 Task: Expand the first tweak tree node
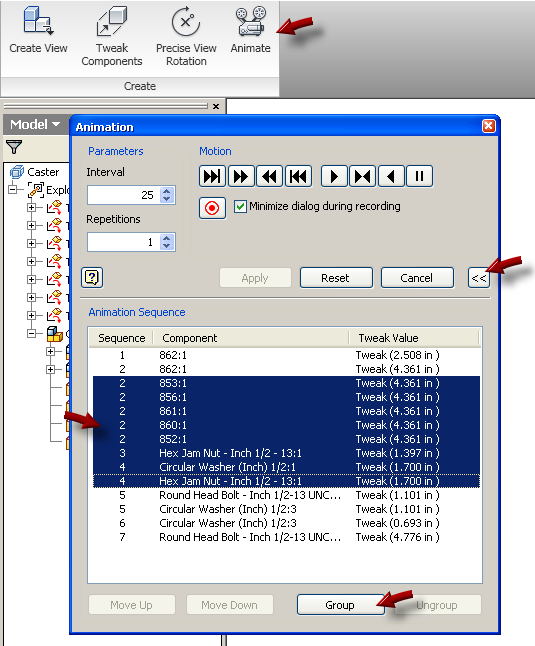[x=31, y=207]
